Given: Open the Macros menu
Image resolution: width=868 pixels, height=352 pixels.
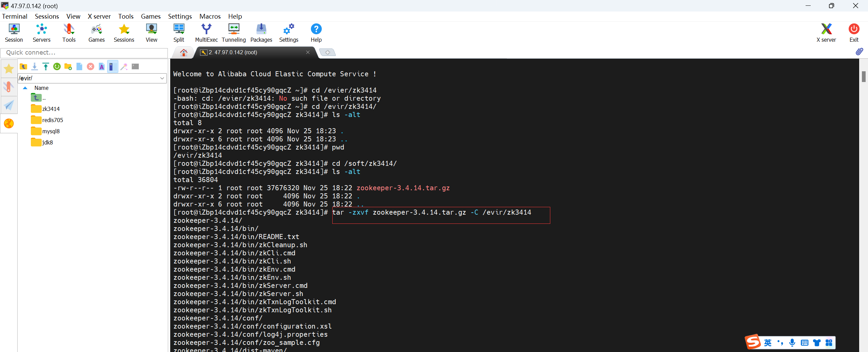Looking at the screenshot, I should 210,16.
